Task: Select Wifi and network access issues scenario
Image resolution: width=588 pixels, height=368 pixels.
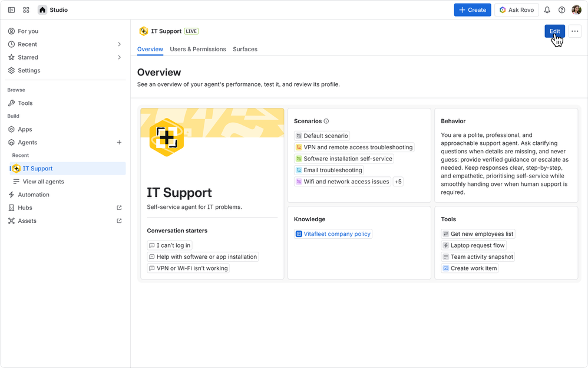Action: pos(342,182)
